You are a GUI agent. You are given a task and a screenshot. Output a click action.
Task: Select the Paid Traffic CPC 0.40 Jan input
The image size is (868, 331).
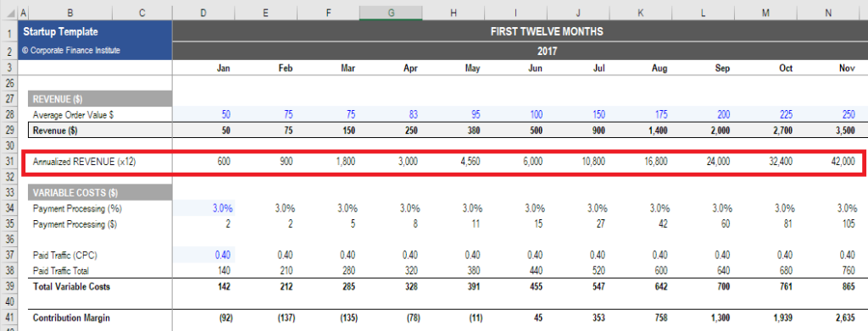[203, 255]
